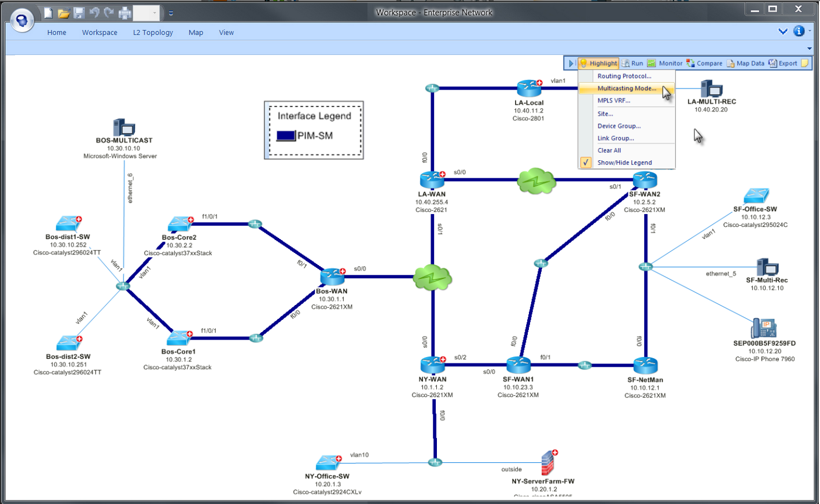Choose Clear All in Highlight menu
This screenshot has width=820, height=504.
(627, 150)
